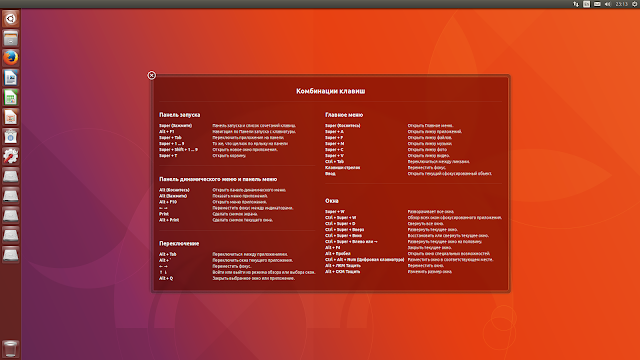This screenshot has height=360, width=640.
Task: Click the "Super + V" shortcut text
Action: [x=334, y=156]
